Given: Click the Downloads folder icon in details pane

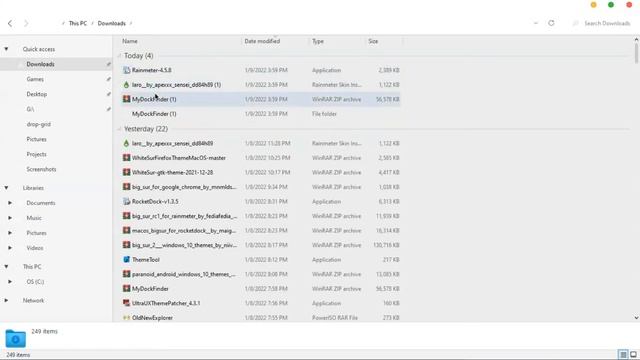Looking at the screenshot, I should [x=16, y=338].
